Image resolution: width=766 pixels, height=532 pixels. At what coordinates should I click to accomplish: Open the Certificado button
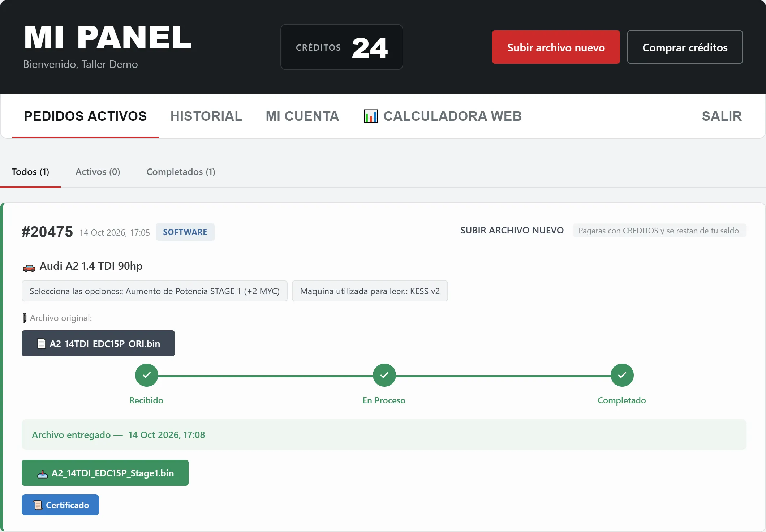coord(60,505)
